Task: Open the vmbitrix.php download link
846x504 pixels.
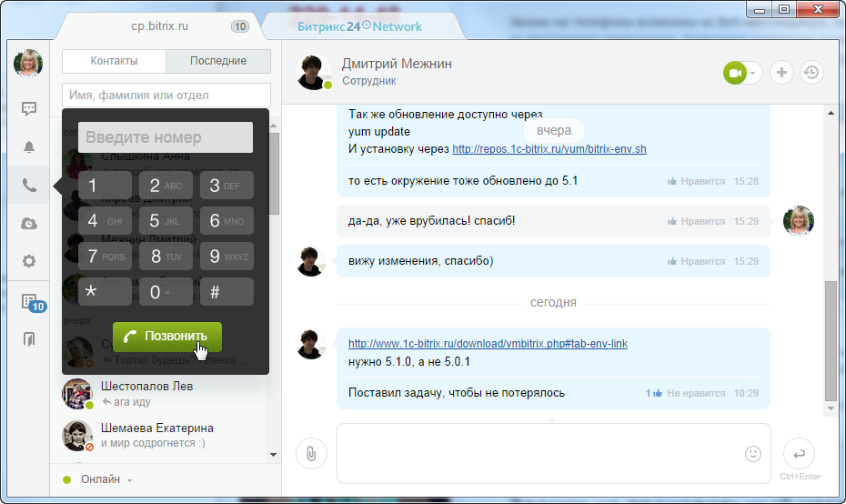Action: 488,344
